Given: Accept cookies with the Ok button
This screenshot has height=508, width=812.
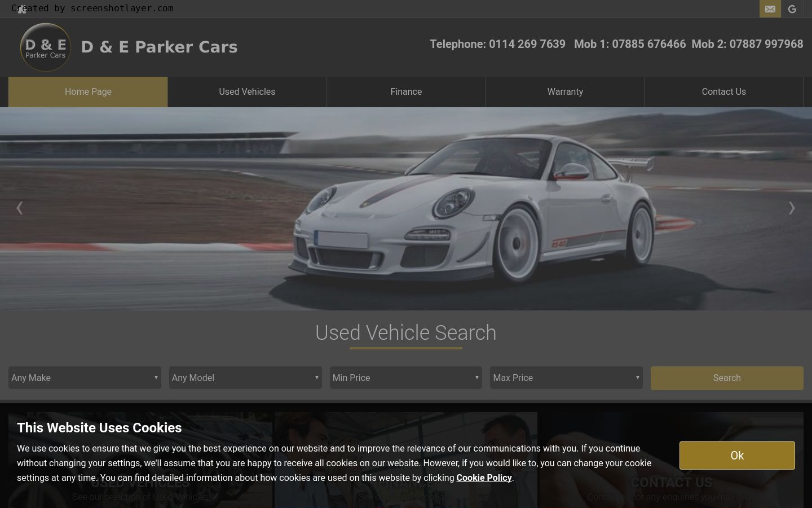Looking at the screenshot, I should (x=736, y=456).
